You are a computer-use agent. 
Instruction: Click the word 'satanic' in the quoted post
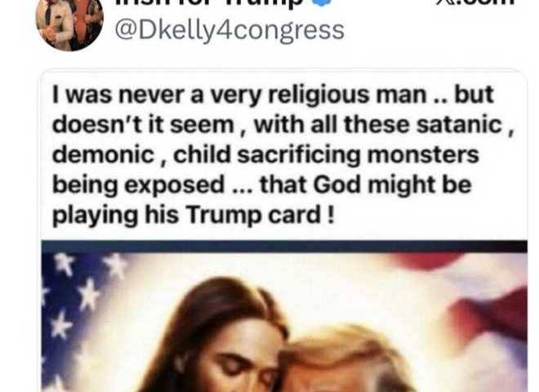[460, 124]
